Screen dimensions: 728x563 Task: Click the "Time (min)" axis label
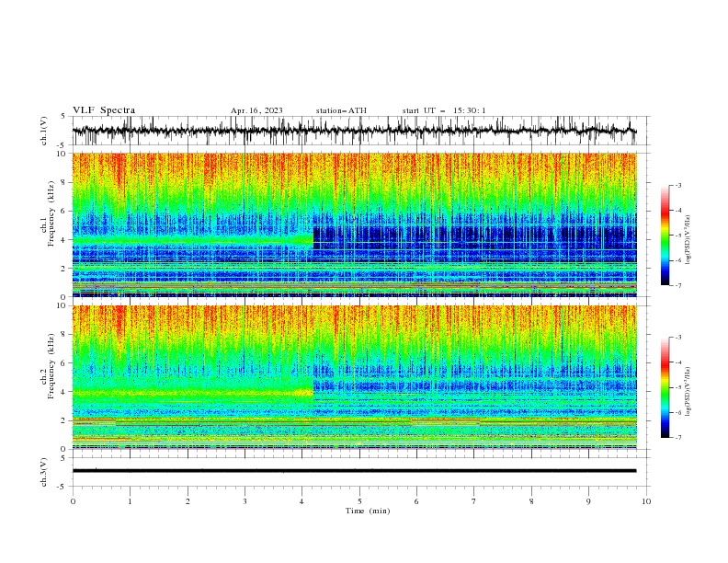(x=368, y=511)
